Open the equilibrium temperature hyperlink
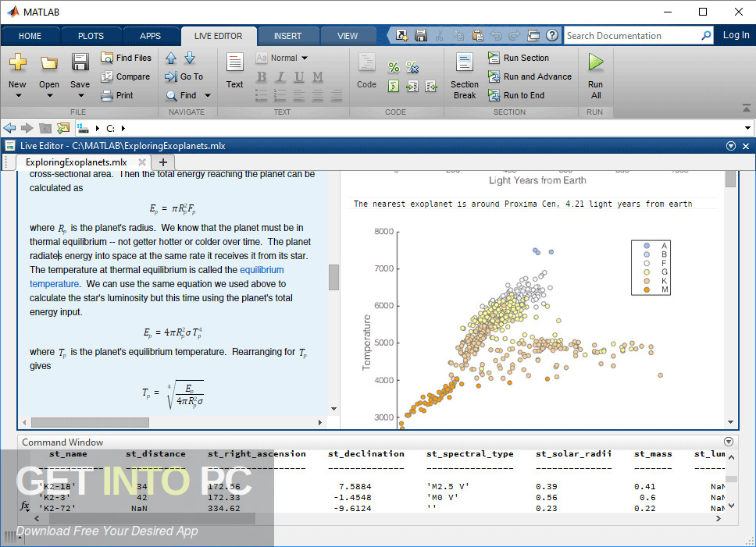Image resolution: width=756 pixels, height=547 pixels. pyautogui.click(x=262, y=270)
